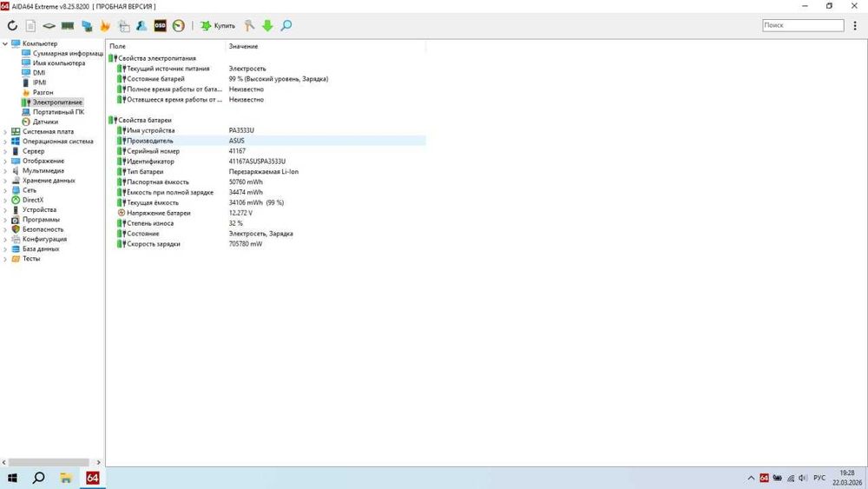Click the magnifier search toolbar icon
The width and height of the screenshot is (868, 489).
pos(286,25)
